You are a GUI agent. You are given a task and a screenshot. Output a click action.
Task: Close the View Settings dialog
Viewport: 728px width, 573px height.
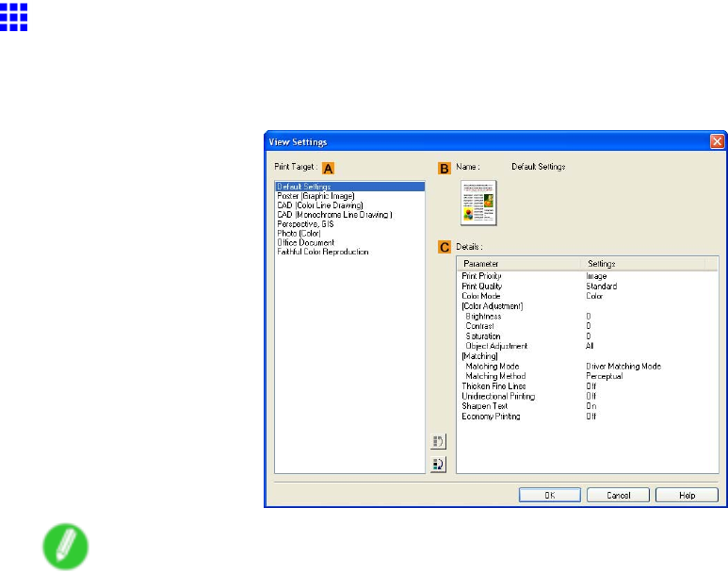click(717, 141)
